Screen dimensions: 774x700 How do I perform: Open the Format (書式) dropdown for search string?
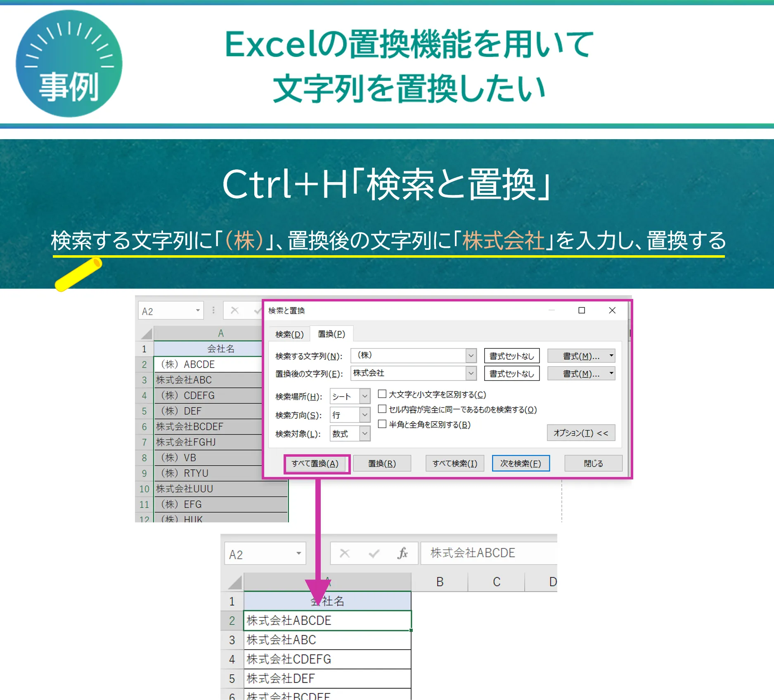581,356
